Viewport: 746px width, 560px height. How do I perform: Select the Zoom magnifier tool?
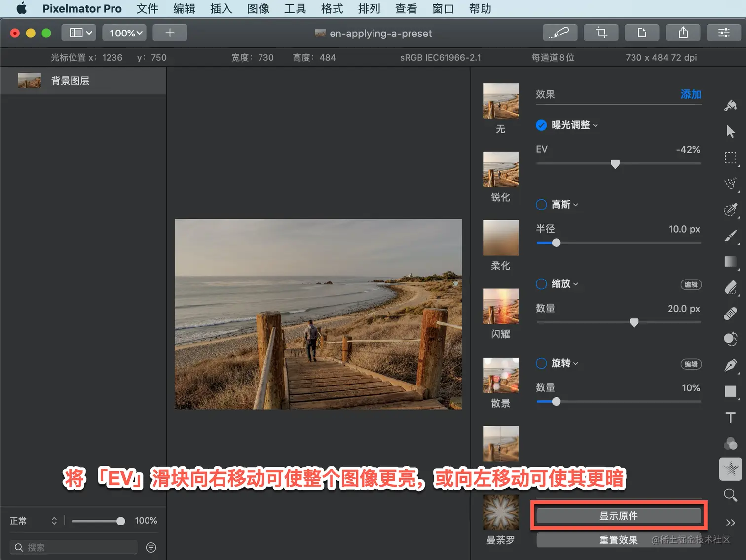pos(731,495)
